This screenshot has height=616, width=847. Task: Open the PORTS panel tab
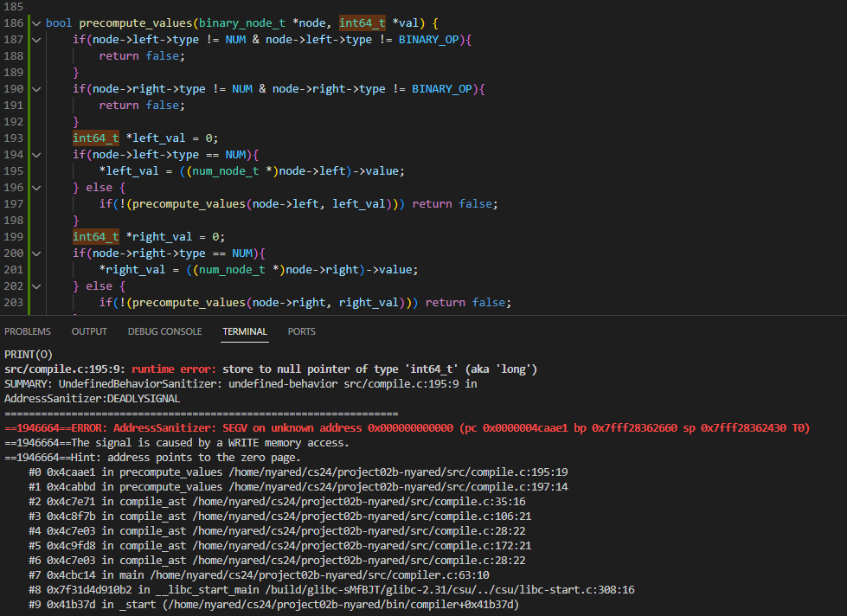tap(301, 331)
